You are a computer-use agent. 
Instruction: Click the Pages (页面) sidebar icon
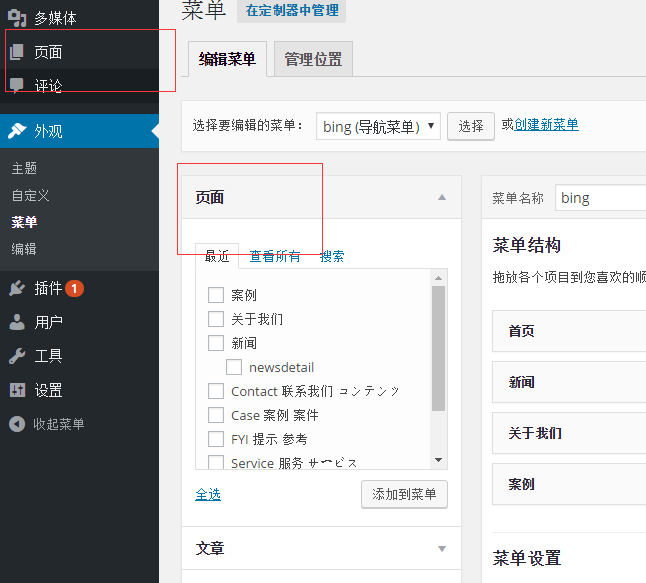(17, 52)
